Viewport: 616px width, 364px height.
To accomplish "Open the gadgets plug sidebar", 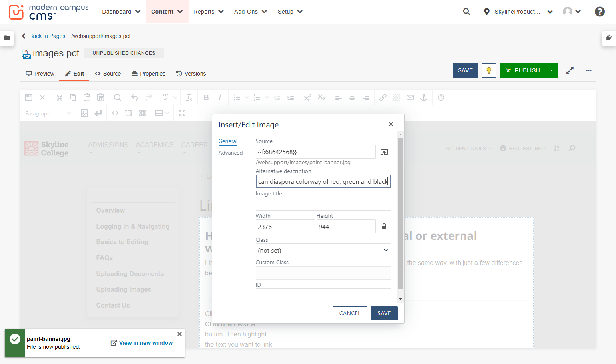I will [x=608, y=38].
